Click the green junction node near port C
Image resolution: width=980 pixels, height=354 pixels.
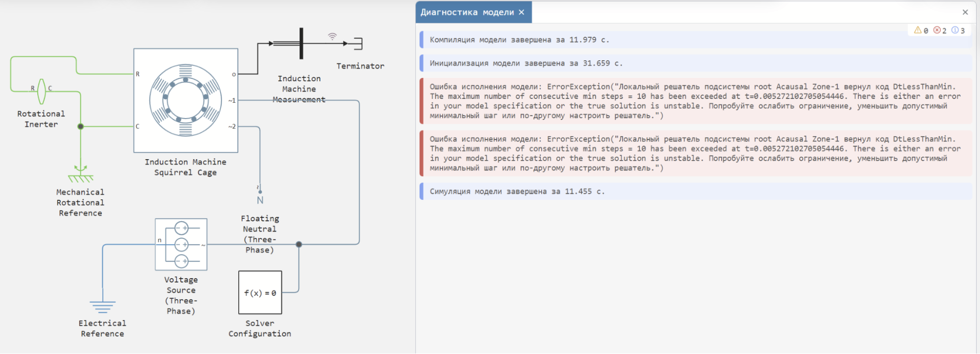[x=81, y=126]
